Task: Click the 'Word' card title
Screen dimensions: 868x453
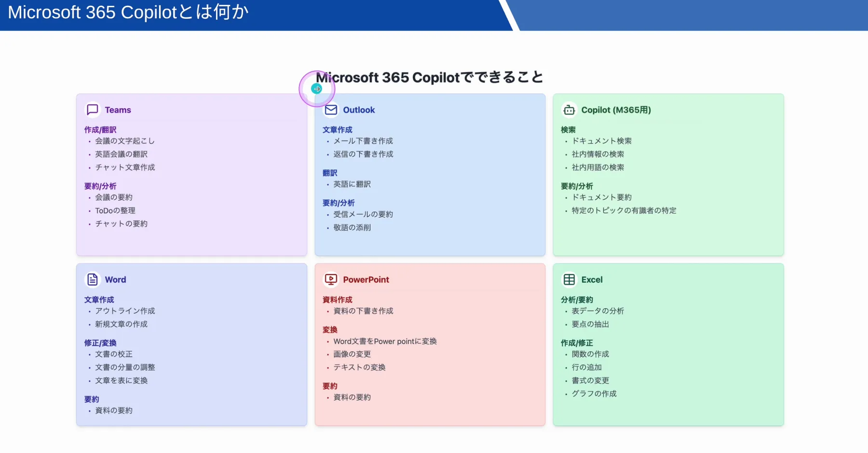Action: (x=116, y=280)
